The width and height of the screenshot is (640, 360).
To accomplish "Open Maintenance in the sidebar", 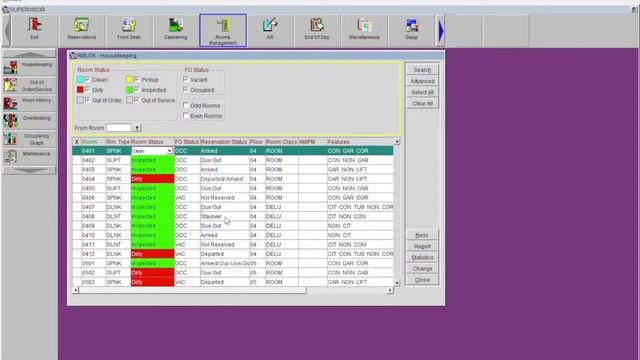I will coord(29,156).
